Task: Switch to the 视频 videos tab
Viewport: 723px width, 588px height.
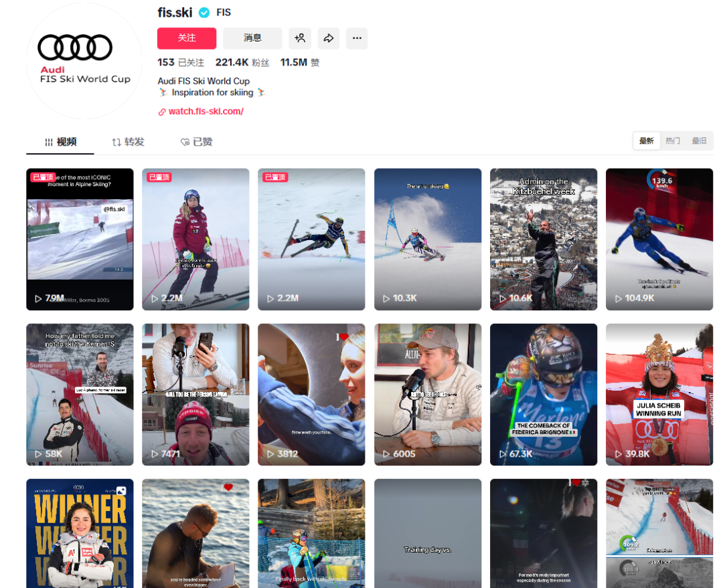Action: (60, 142)
